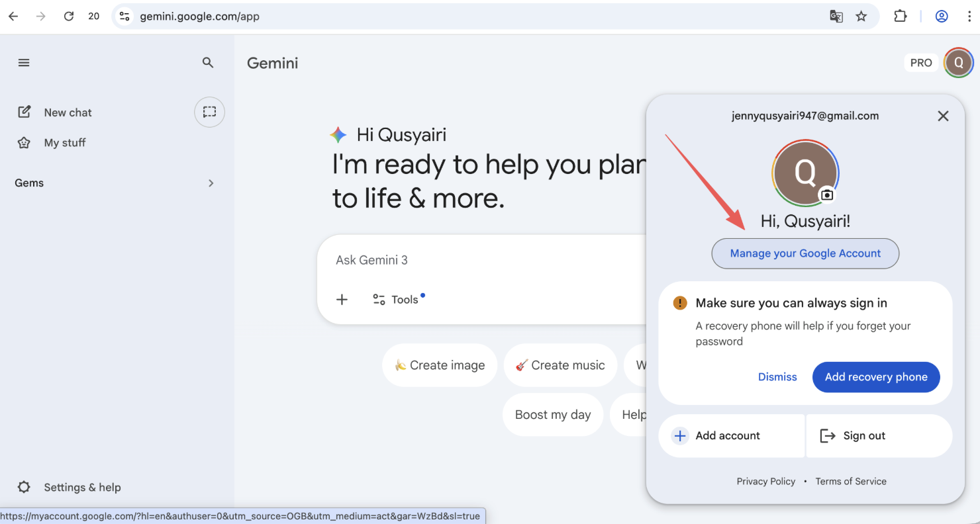The image size is (980, 524).
Task: Select the Create music suggestion chip
Action: 560,365
